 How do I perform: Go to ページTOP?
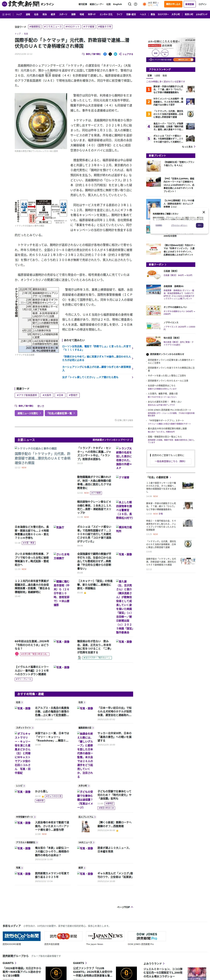125,907
